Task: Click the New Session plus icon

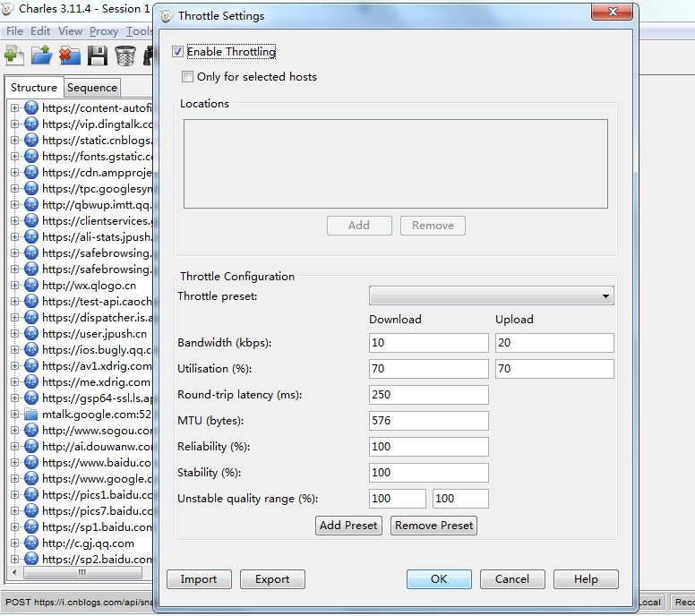Action: coord(13,56)
